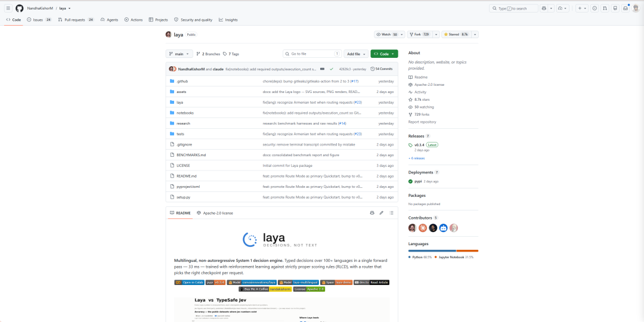Focus the Go to file field

click(312, 54)
